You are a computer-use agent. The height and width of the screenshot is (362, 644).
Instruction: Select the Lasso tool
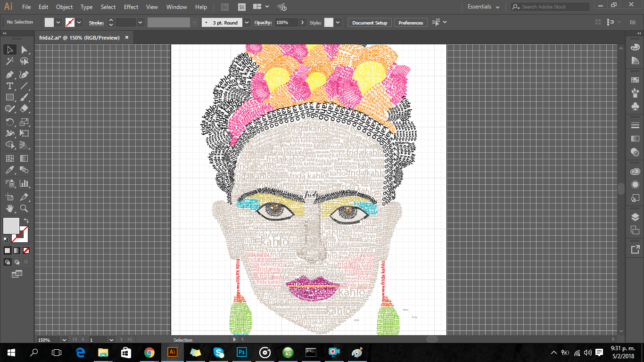point(24,62)
